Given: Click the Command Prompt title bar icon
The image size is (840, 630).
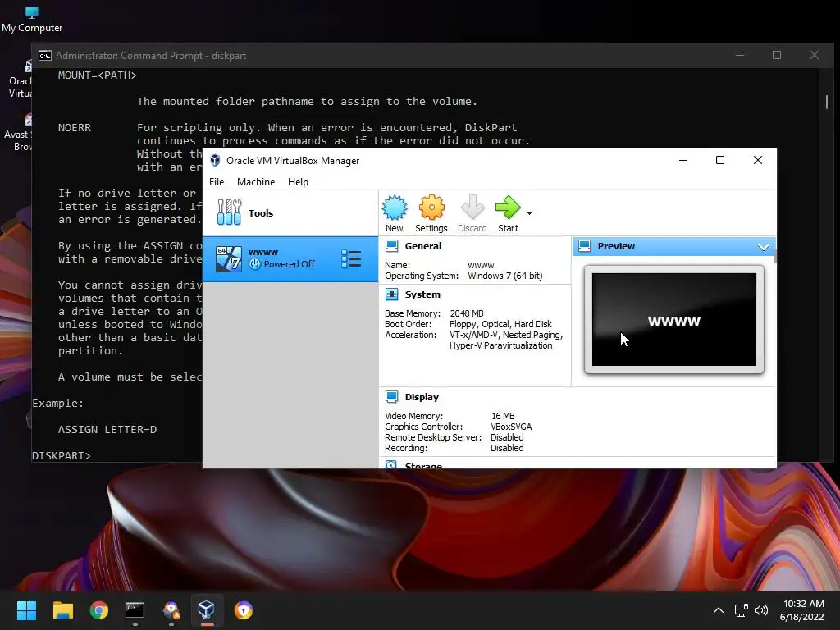Looking at the screenshot, I should click(45, 55).
